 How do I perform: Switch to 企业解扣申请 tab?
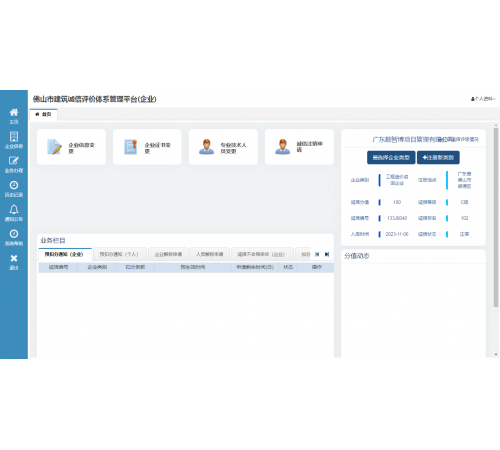[168, 254]
